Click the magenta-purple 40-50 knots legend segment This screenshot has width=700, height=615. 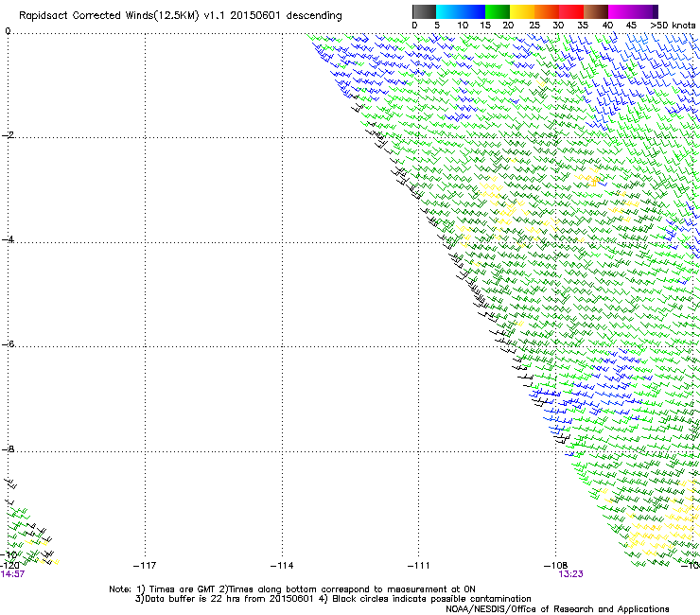[633, 11]
